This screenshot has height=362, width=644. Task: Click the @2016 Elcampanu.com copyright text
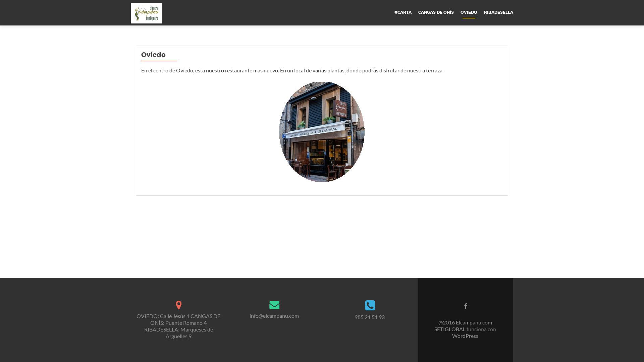click(x=465, y=322)
